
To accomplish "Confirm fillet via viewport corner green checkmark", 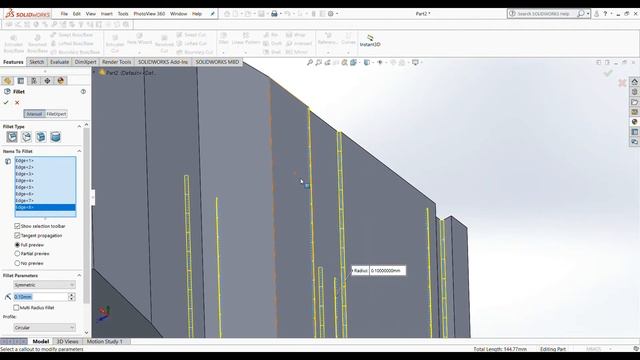I will pyautogui.click(x=608, y=73).
